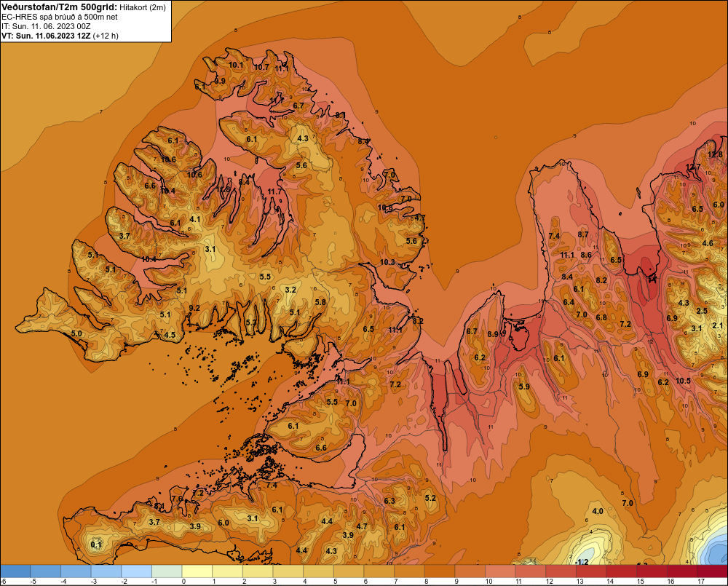Click the 5.9 temperature label
This screenshot has width=728, height=586.
pyautogui.click(x=524, y=387)
